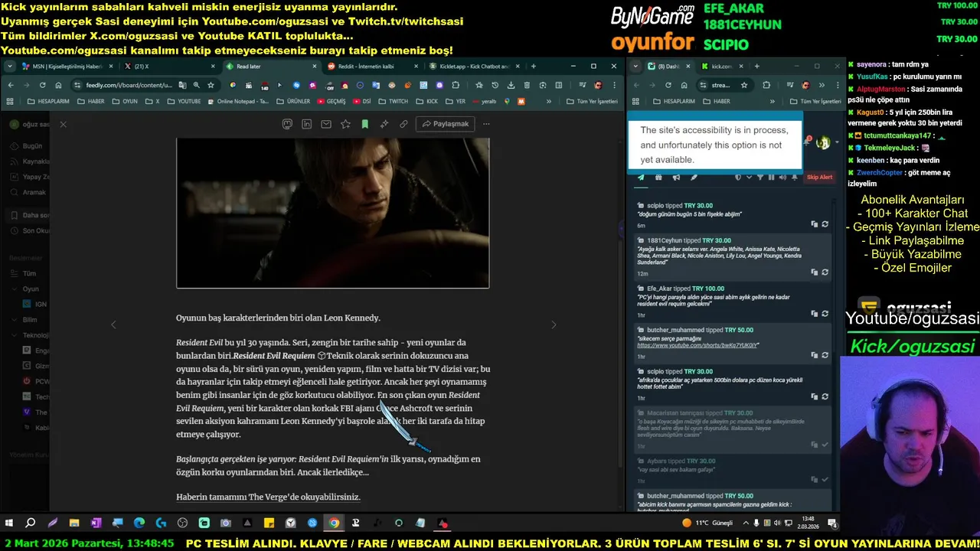The height and width of the screenshot is (551, 980).
Task: Go to next article with right chevron
Action: pyautogui.click(x=554, y=324)
